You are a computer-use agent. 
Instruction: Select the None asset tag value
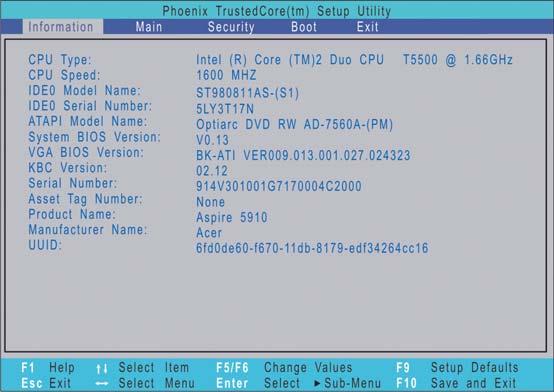tap(211, 202)
